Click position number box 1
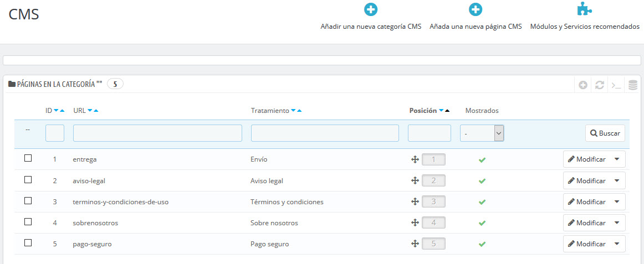The image size is (644, 264). pyautogui.click(x=434, y=159)
